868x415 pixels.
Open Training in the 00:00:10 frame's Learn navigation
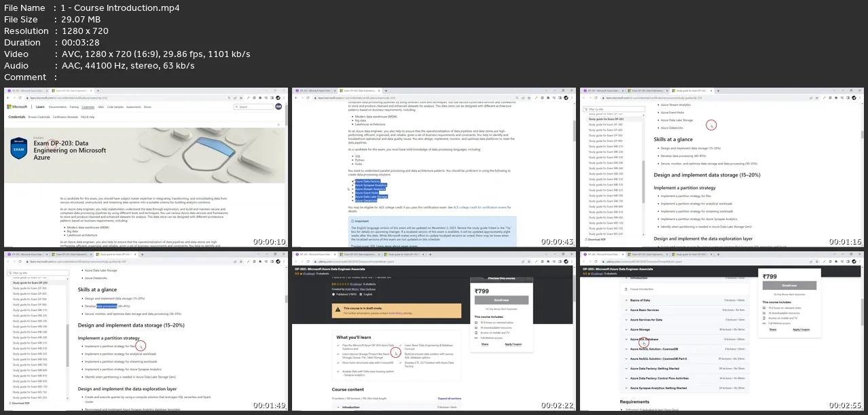[74, 107]
